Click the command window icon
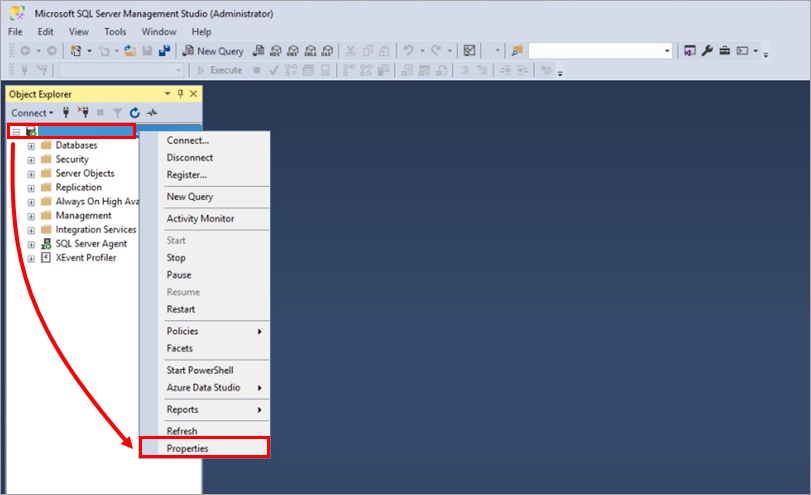The height and width of the screenshot is (495, 811). (x=743, y=51)
